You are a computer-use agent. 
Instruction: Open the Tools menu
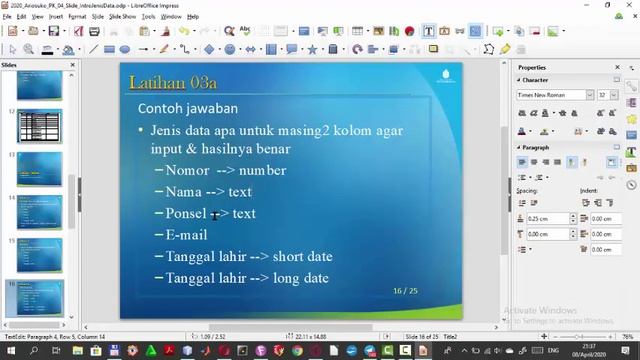click(149, 17)
